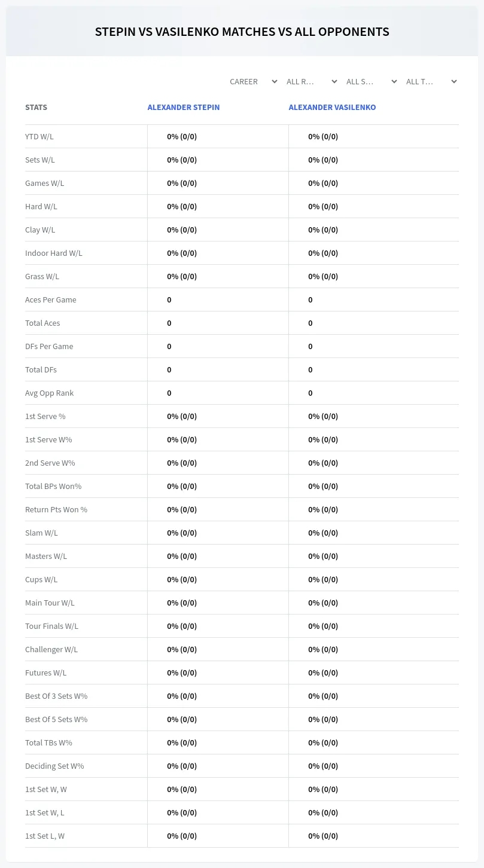Click Stepin's Masters W/L value

point(182,556)
